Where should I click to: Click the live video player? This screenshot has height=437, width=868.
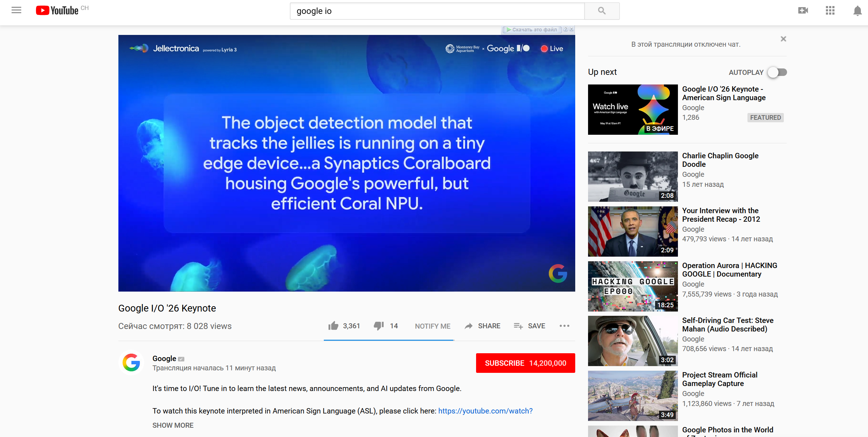tap(347, 163)
